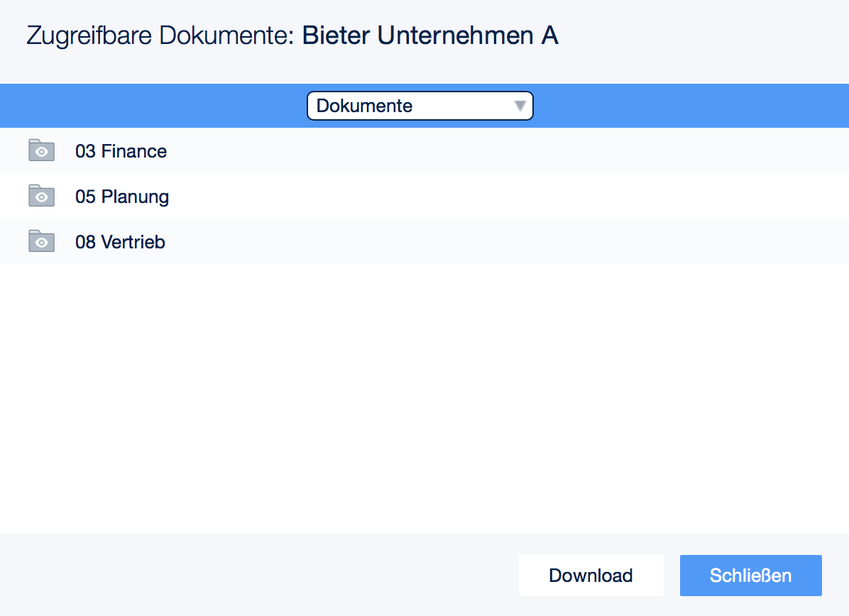Open the 03 Finance folder name
The height and width of the screenshot is (616, 849).
coord(121,151)
